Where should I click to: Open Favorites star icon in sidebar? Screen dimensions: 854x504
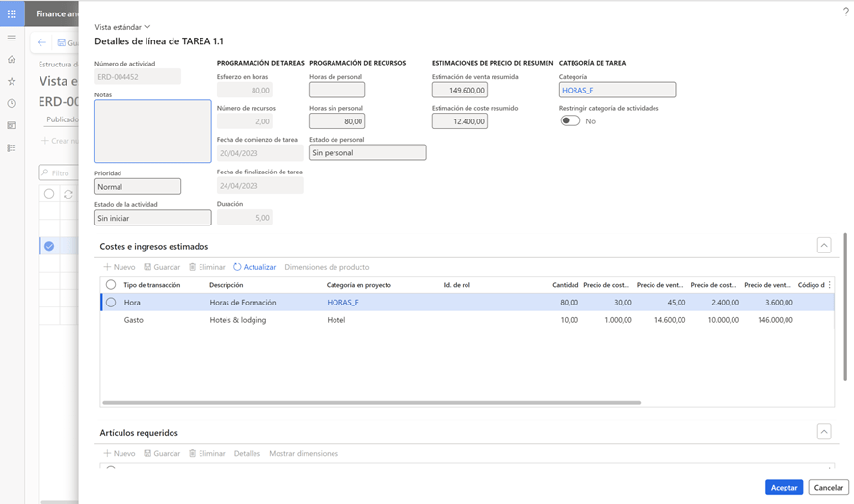tap(12, 82)
